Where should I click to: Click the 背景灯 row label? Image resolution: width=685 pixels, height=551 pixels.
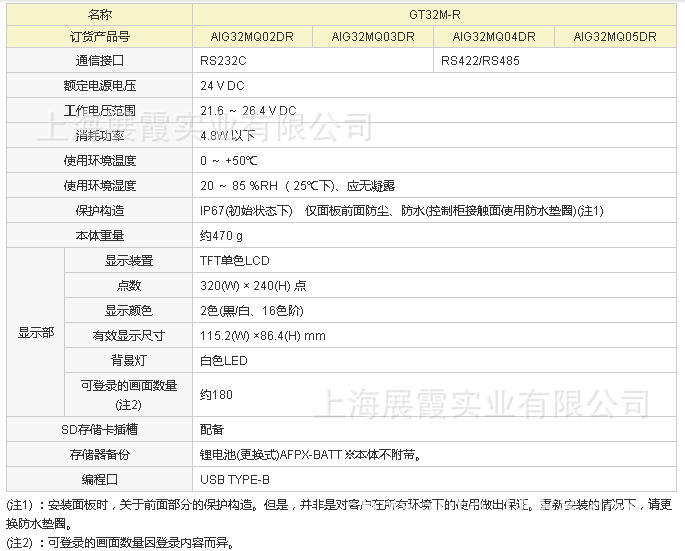(x=129, y=361)
